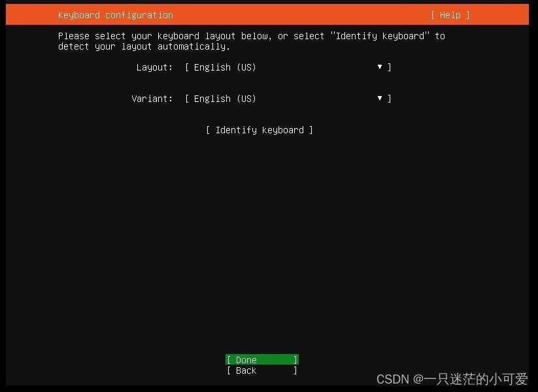
Task: Click the orange header bar
Action: [x=267, y=14]
